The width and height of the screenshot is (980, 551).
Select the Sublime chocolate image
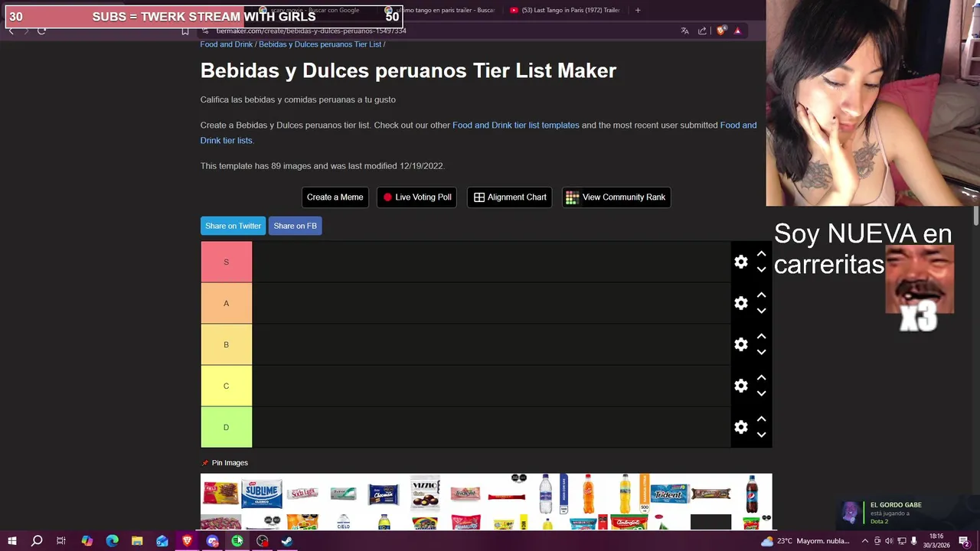tap(262, 494)
